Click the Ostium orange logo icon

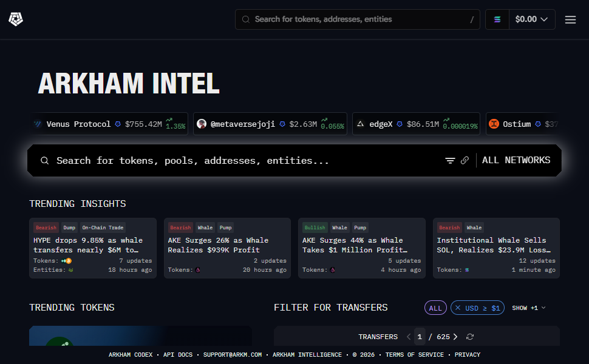[x=494, y=124]
